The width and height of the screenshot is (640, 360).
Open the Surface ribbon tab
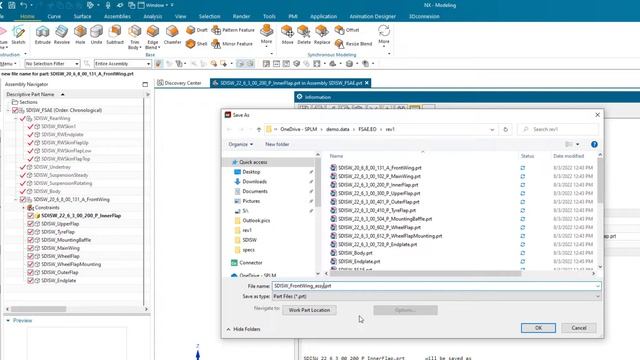82,16
